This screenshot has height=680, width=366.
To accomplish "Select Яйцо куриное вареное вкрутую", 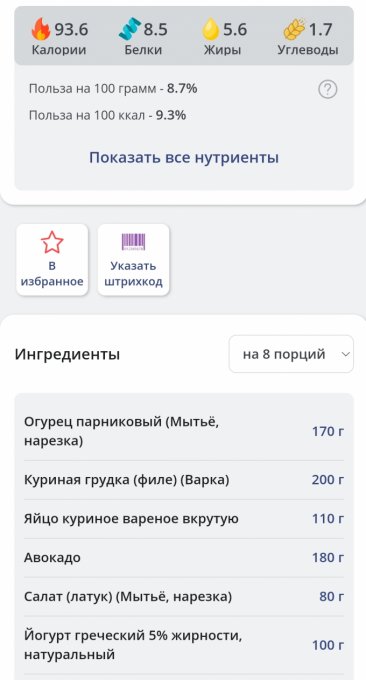I will [x=184, y=519].
